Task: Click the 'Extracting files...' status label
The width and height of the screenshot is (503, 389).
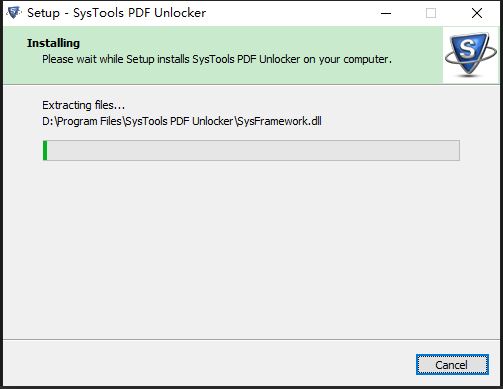Action: [x=83, y=105]
